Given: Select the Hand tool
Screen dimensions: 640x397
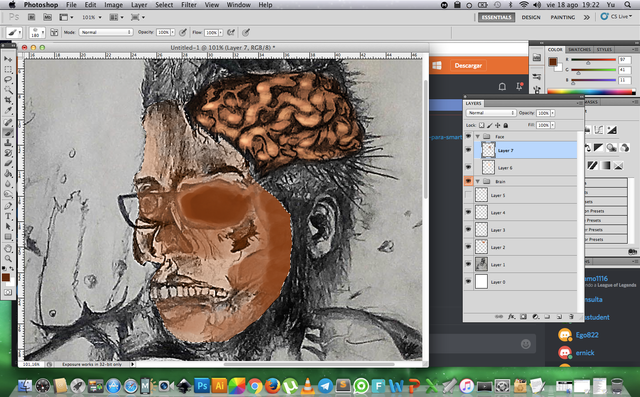Looking at the screenshot, I should [x=8, y=248].
